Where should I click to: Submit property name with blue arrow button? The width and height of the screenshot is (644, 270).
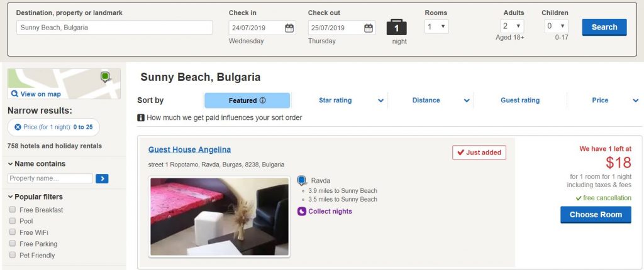coord(102,179)
